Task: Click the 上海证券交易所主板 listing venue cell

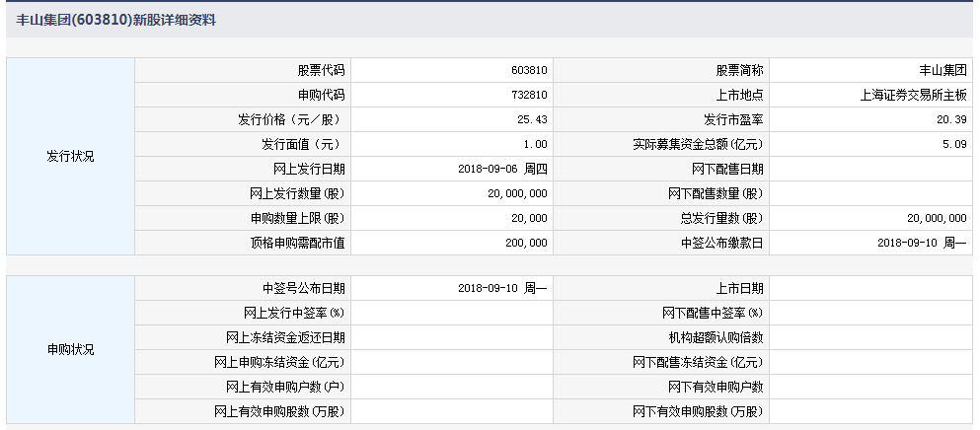Action: [x=914, y=96]
